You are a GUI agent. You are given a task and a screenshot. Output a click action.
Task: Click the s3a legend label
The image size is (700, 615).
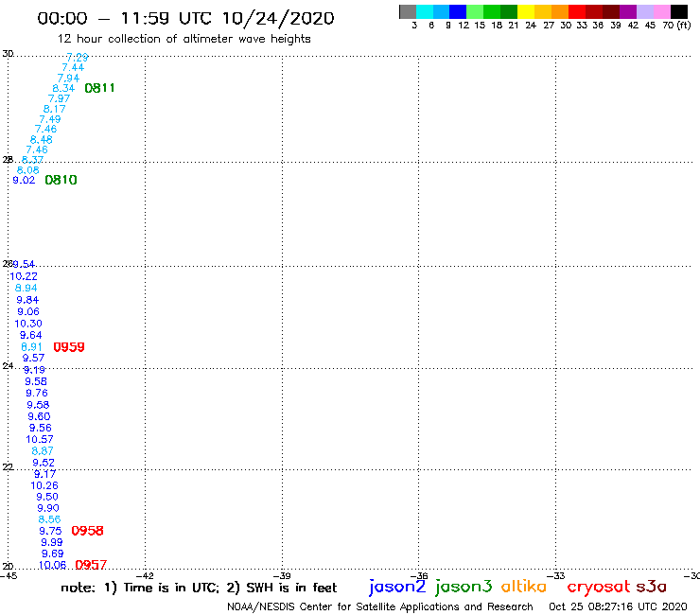tap(652, 587)
